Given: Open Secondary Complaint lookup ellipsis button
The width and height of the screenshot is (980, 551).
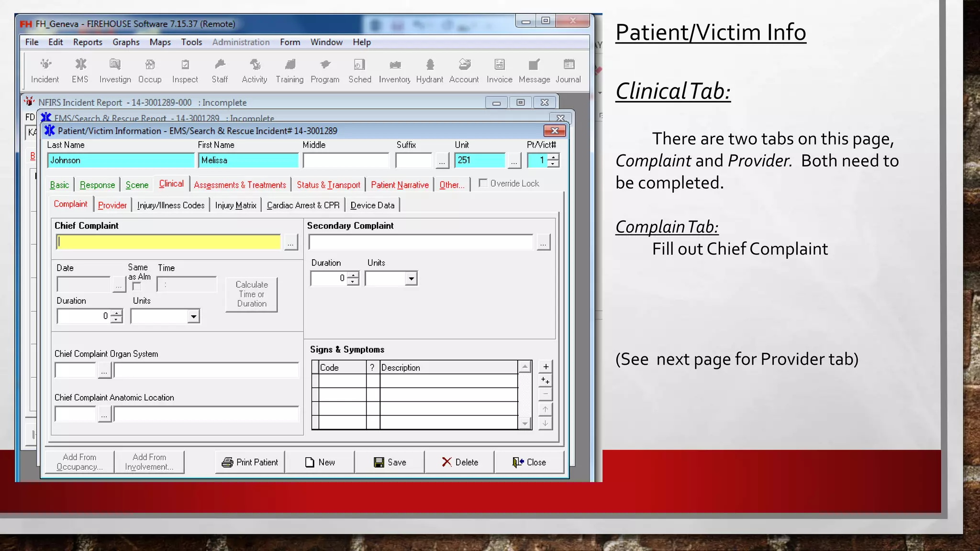Looking at the screenshot, I should (x=543, y=242).
